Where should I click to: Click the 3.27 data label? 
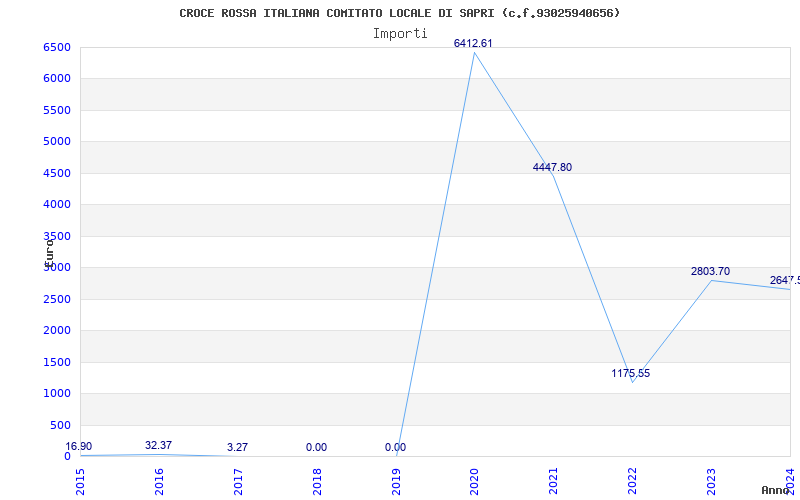[x=237, y=447]
